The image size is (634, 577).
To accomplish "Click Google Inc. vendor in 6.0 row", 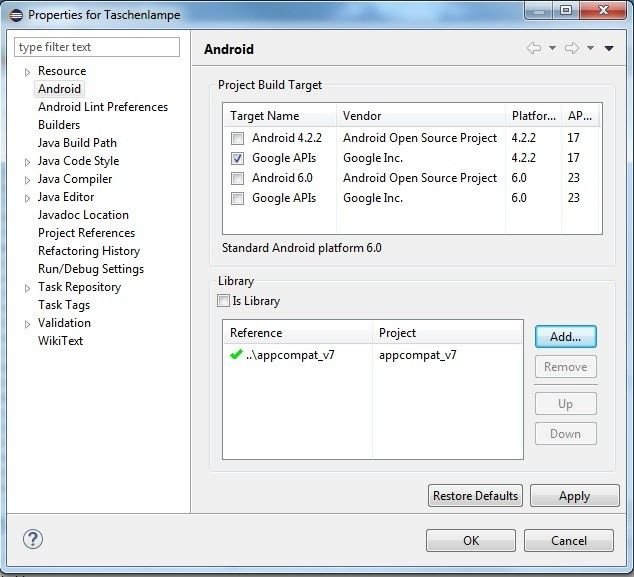I will [x=373, y=198].
